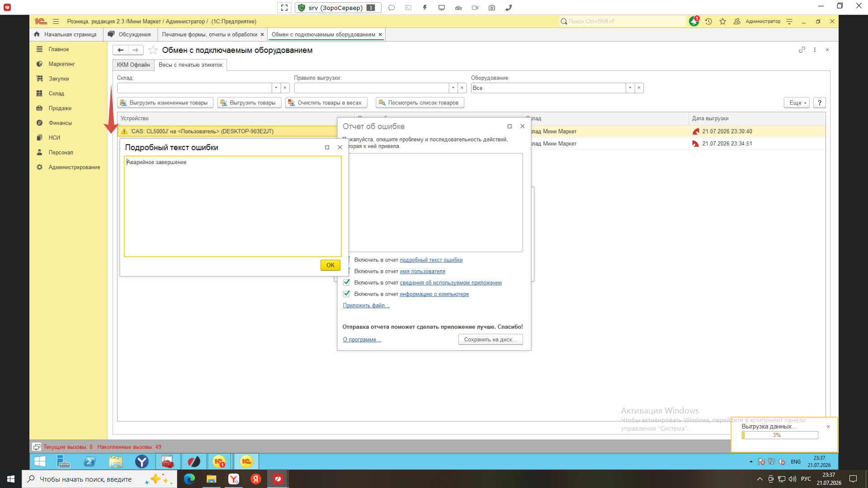
Task: Click detailed error text box Аварийное завершение
Action: click(x=232, y=206)
